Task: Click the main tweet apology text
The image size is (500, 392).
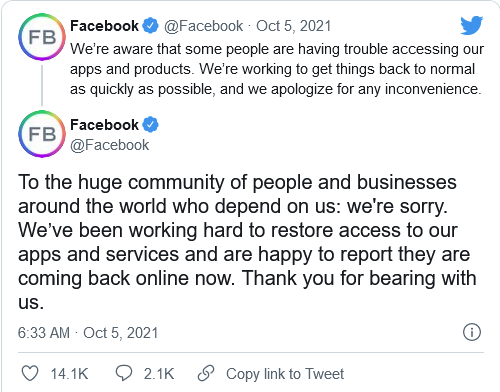Action: tap(247, 242)
